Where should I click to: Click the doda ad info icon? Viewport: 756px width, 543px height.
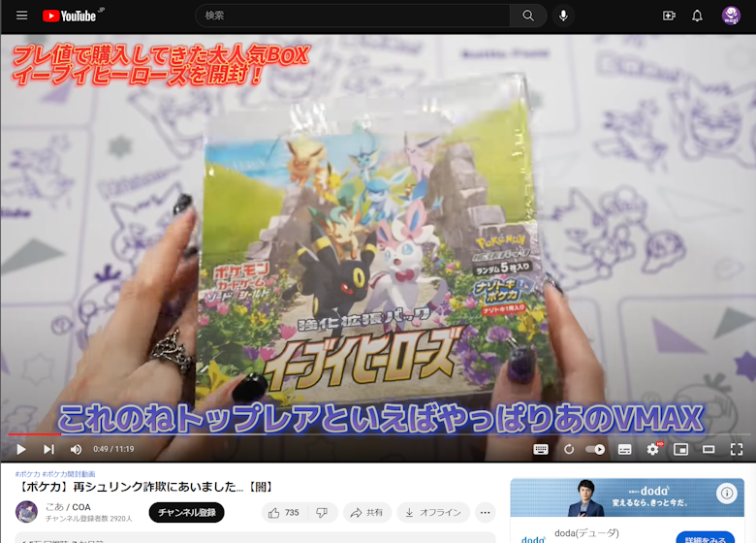pyautogui.click(x=727, y=493)
